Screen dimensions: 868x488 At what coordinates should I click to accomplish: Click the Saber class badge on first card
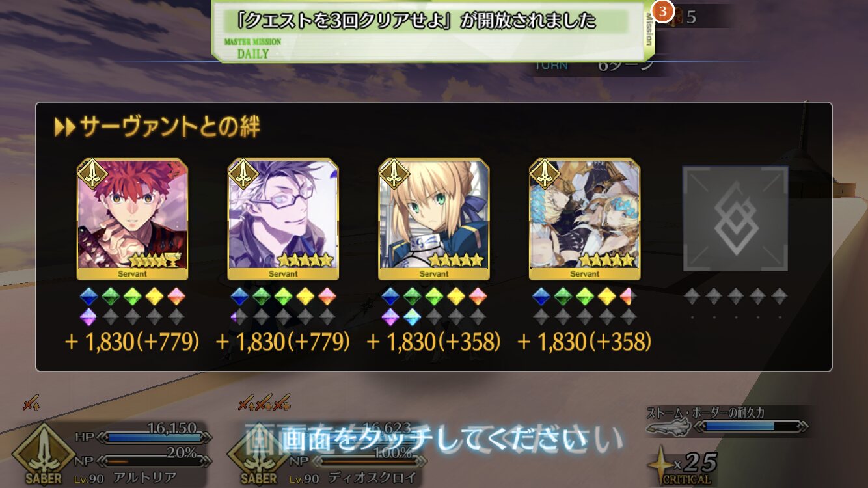coord(92,174)
